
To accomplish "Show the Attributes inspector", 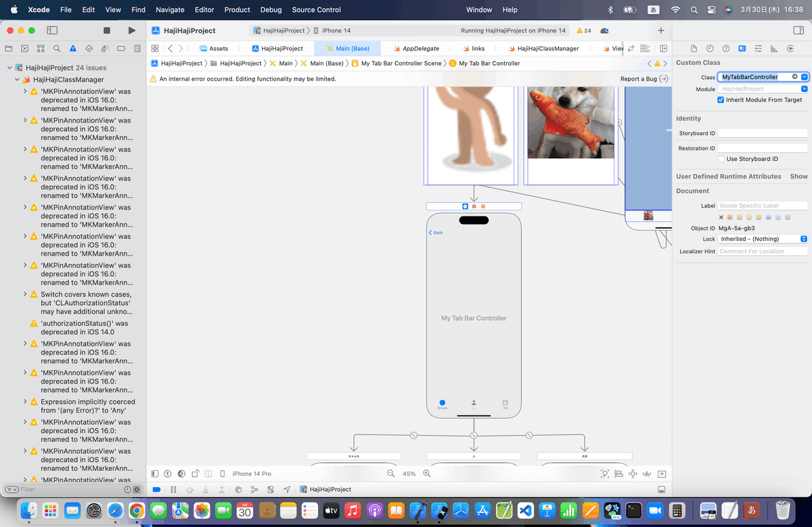I will (x=758, y=49).
